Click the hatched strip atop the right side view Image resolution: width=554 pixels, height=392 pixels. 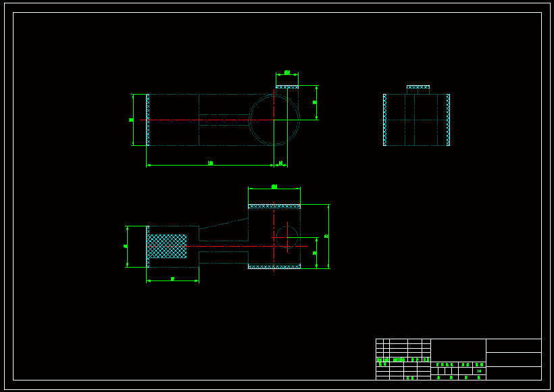click(x=418, y=87)
